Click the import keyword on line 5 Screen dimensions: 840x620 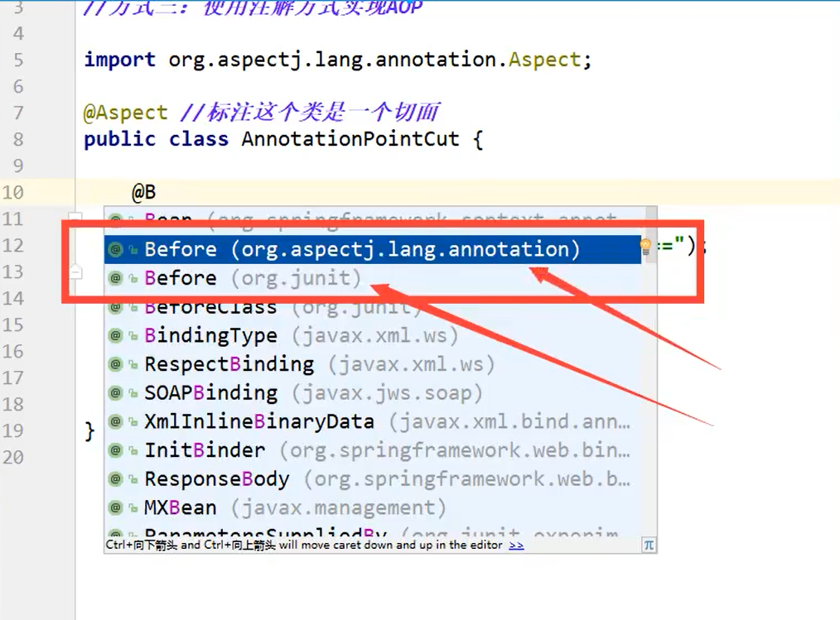pyautogui.click(x=119, y=60)
